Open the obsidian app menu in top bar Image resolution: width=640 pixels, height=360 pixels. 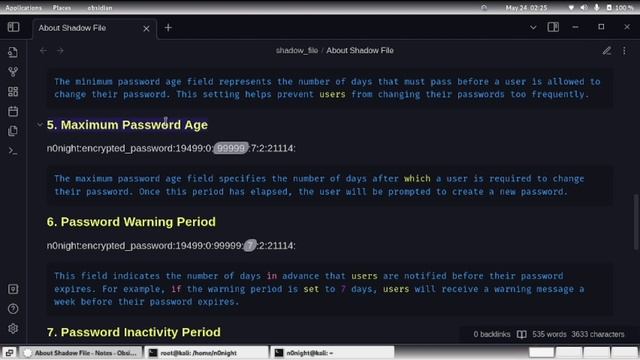pos(100,8)
